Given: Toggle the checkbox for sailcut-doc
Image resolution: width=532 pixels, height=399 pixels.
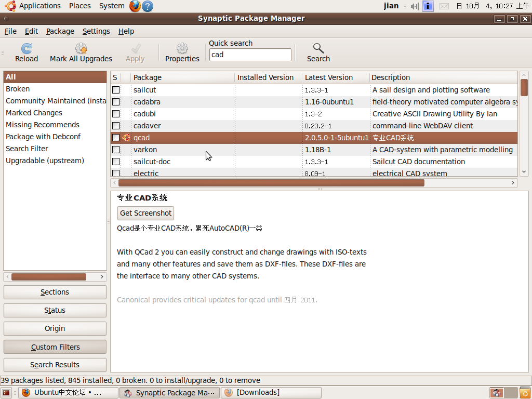Looking at the screenshot, I should (x=116, y=162).
